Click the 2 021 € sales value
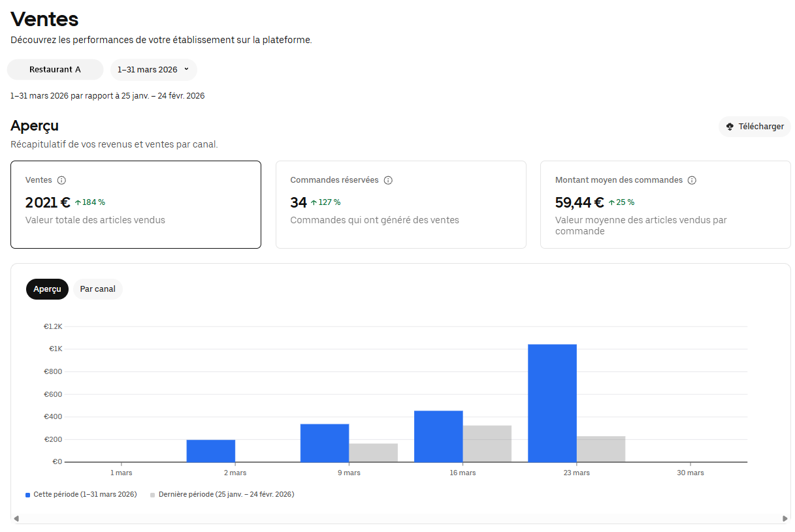 point(48,202)
